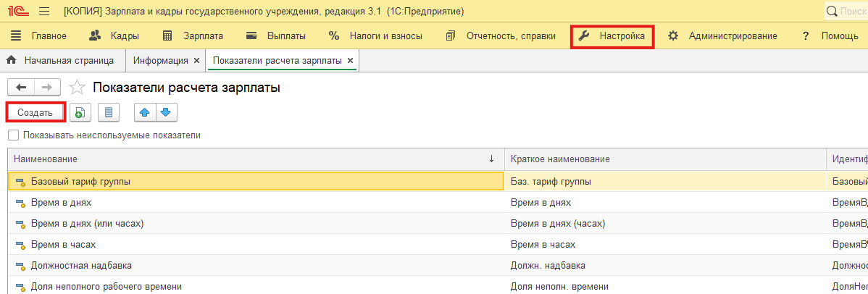Click the Баз. тариф группы cell
Viewport: 868px width, 294px height.
pos(665,182)
